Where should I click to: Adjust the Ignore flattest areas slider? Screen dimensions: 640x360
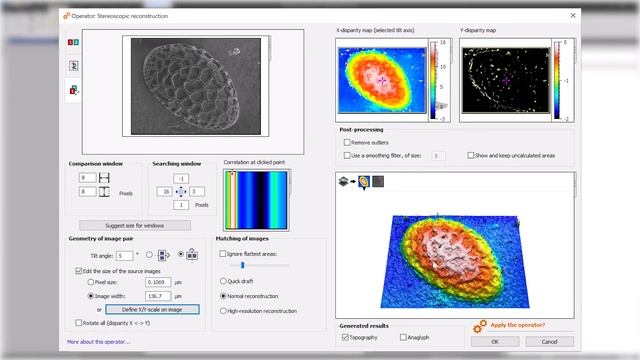[242, 265]
